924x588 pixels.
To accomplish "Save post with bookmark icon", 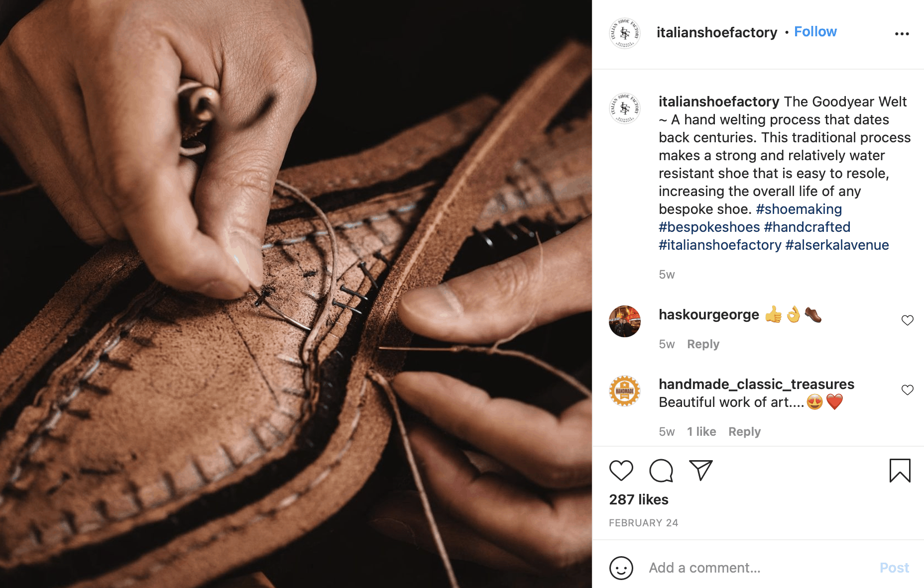I will tap(900, 471).
